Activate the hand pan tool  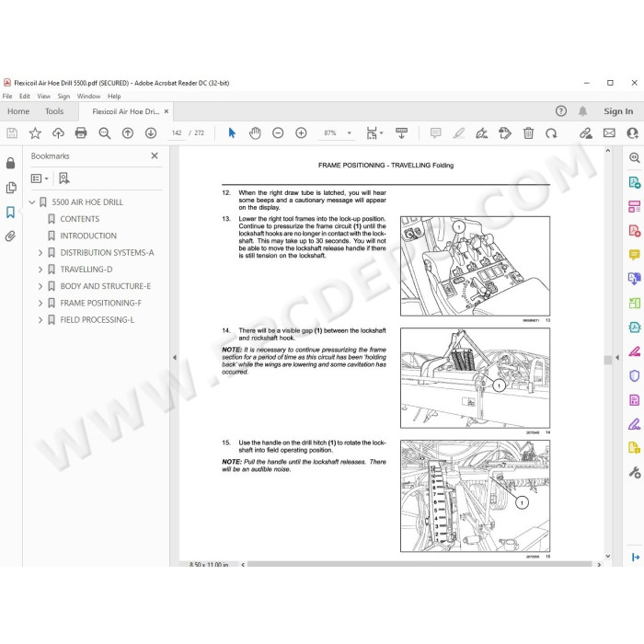tap(255, 133)
